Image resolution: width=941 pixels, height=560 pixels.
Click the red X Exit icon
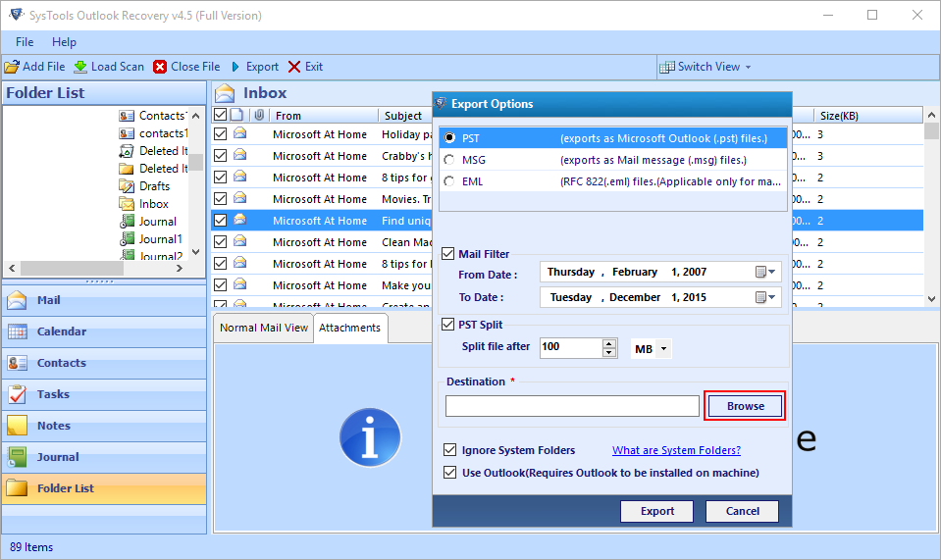[x=294, y=67]
